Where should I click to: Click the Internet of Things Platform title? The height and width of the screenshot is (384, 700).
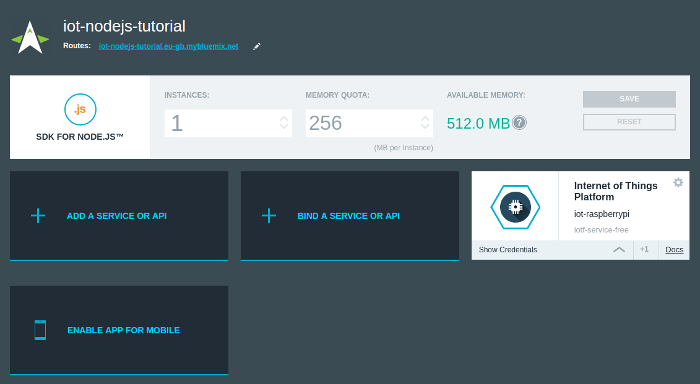coord(616,191)
